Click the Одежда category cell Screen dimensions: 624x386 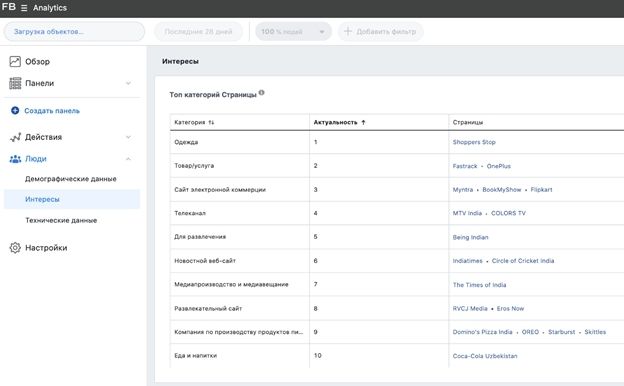click(240, 142)
